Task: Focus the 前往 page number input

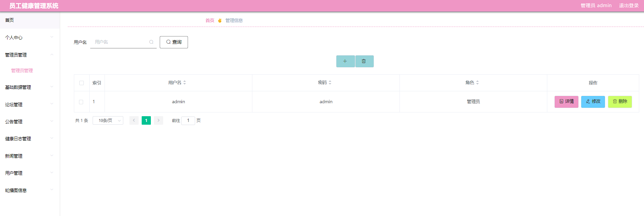Action: 188,121
